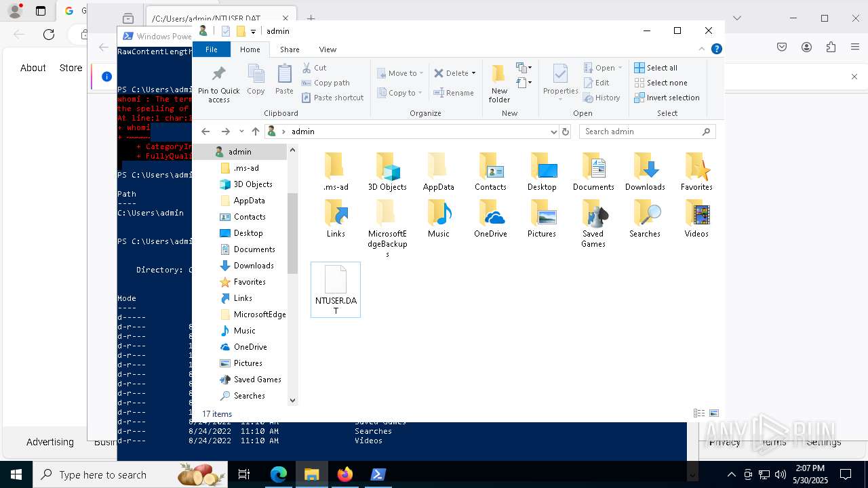The height and width of the screenshot is (488, 868).
Task: Select the Downloads folder in file pane
Action: pos(645,171)
